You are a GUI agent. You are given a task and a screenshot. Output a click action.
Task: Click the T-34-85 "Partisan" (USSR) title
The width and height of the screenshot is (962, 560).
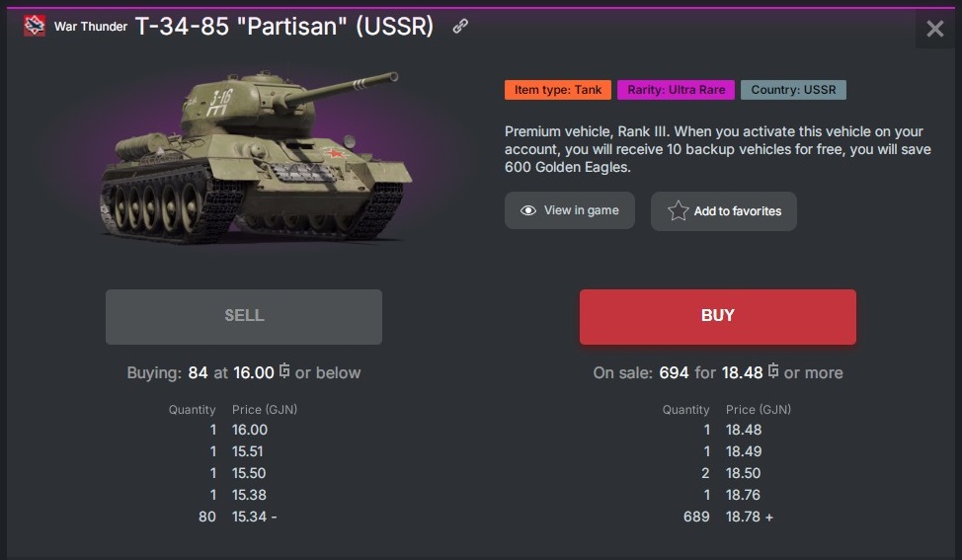[x=284, y=27]
